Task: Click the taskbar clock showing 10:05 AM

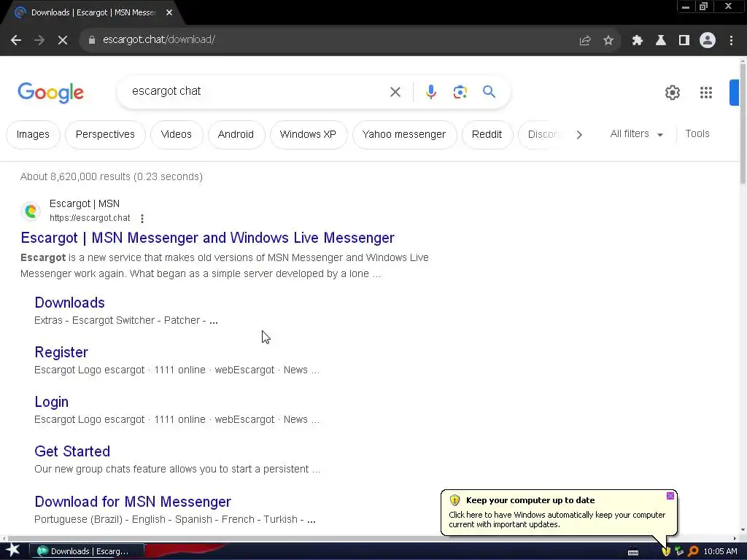Action: coord(720,551)
